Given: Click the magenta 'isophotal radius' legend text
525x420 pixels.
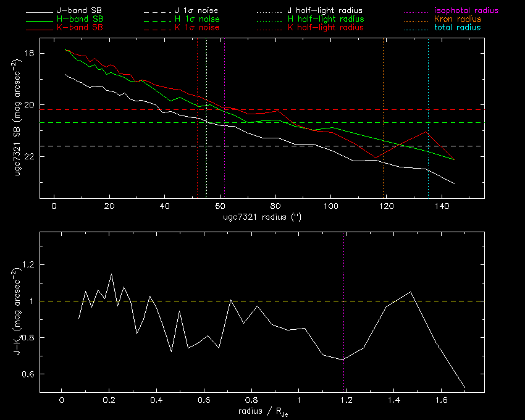Looking at the screenshot, I should tap(466, 10).
